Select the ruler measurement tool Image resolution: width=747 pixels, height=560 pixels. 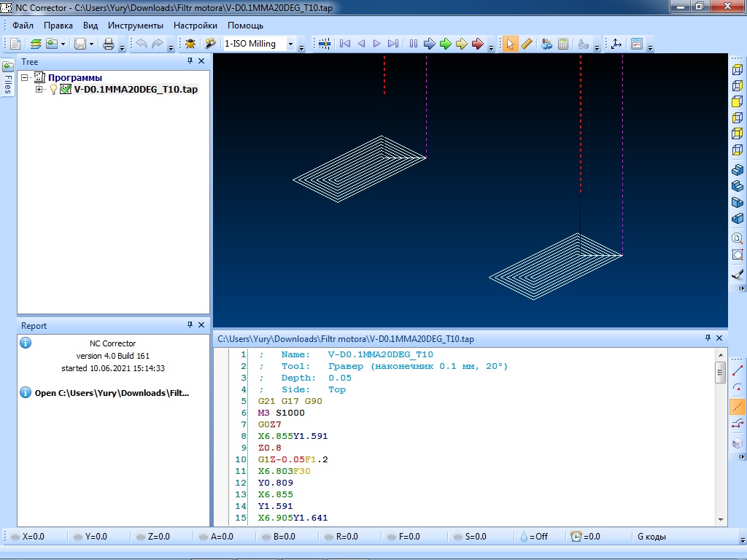(x=527, y=44)
